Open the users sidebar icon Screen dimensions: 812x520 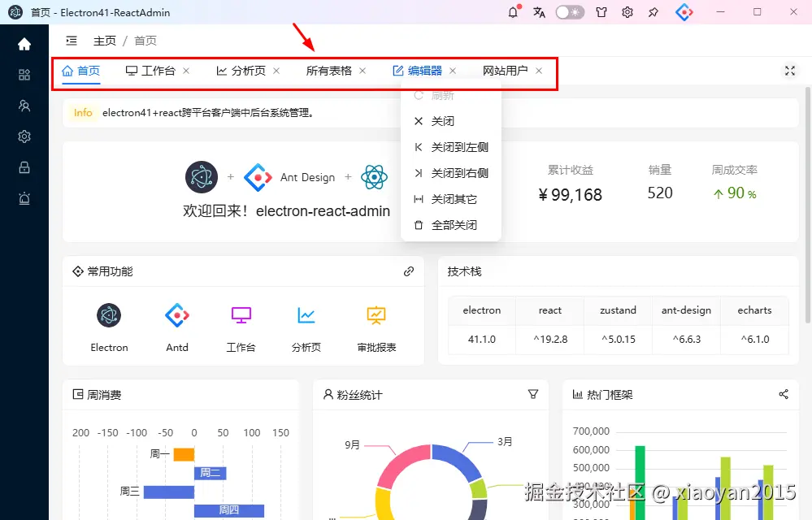(24, 106)
